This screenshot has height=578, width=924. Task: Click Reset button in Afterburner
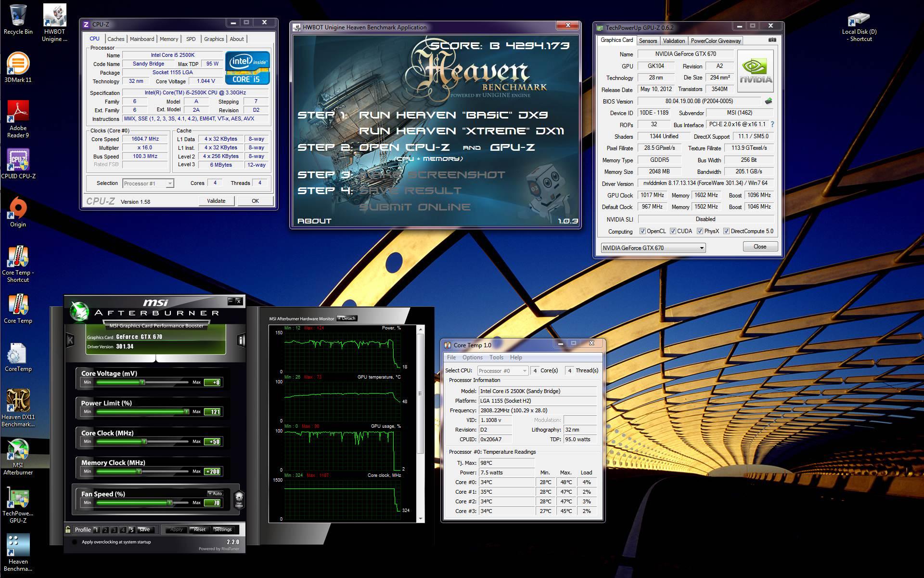(198, 529)
